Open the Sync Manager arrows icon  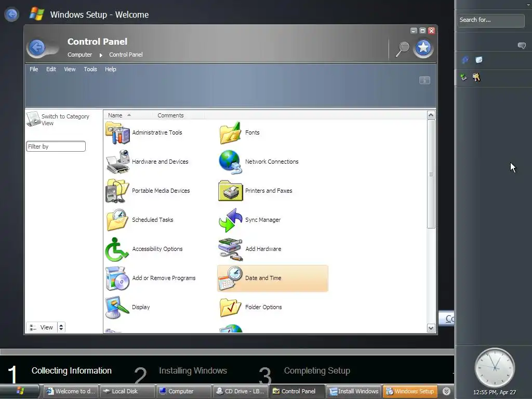click(x=230, y=220)
